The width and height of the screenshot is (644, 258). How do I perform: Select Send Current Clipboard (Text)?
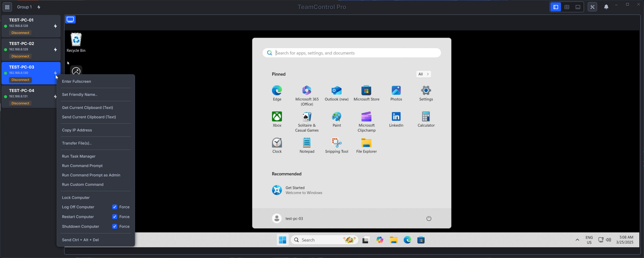tap(96, 117)
